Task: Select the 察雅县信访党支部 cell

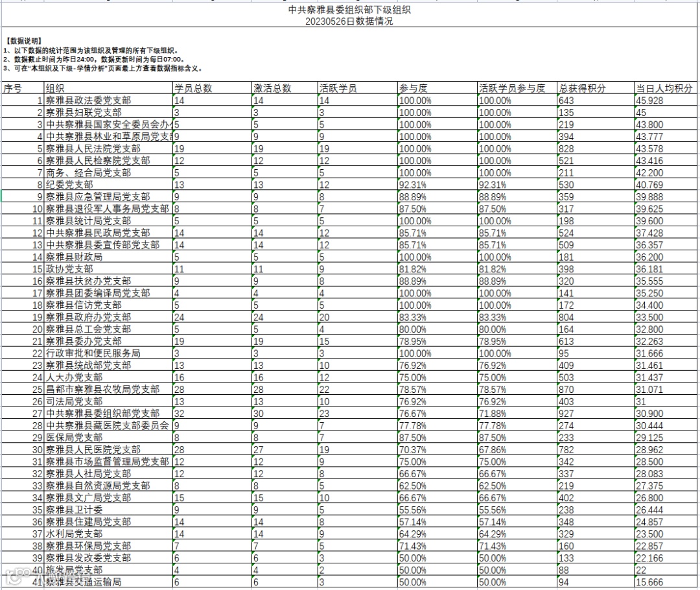Action: click(x=108, y=305)
